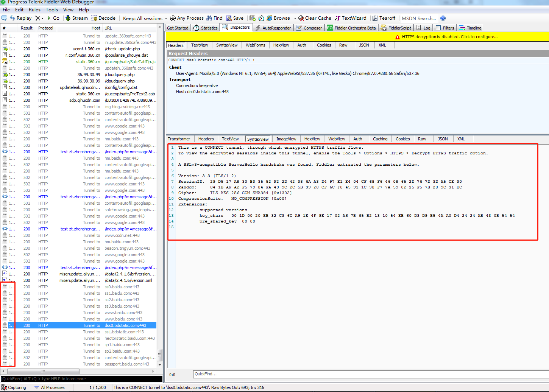This screenshot has height=392, width=549.
Task: Select the response Transformer tab
Action: click(x=179, y=139)
